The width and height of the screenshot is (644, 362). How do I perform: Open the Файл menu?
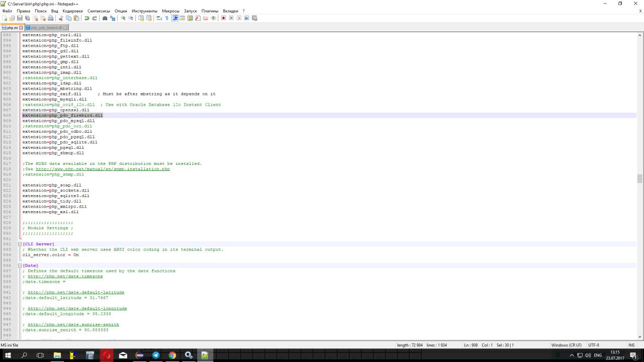point(7,11)
